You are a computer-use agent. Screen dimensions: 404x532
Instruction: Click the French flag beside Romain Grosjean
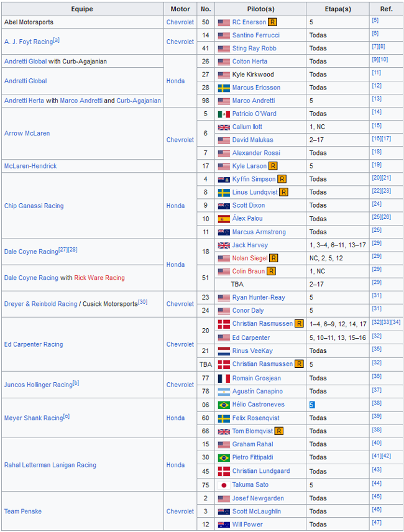(x=224, y=378)
